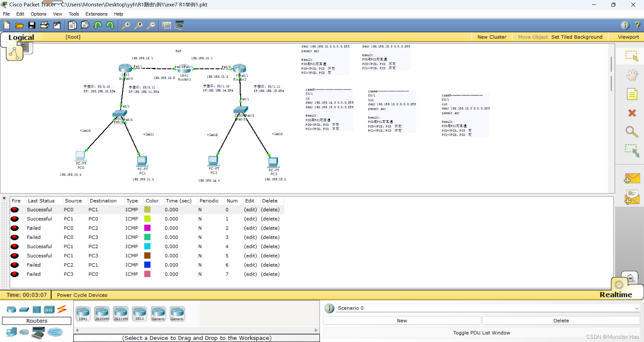Fire the PC0 to PC3 PDU
644x342 pixels.
14,237
